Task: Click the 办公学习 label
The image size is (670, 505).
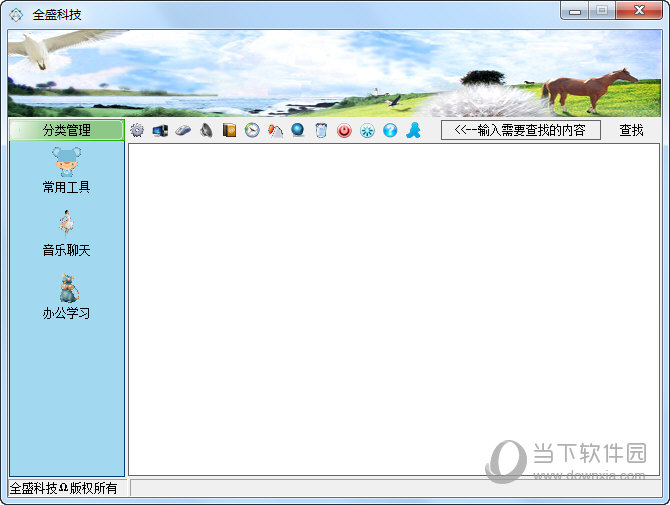Action: click(x=66, y=313)
